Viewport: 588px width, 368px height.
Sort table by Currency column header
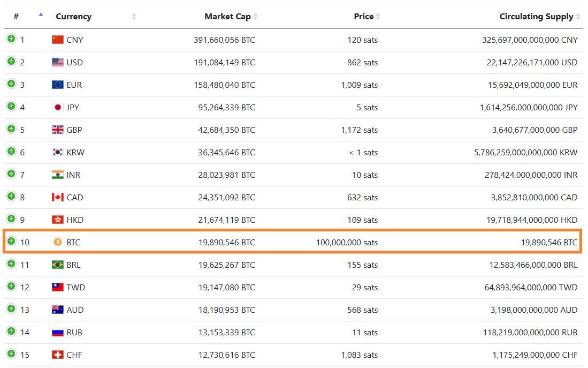73,16
